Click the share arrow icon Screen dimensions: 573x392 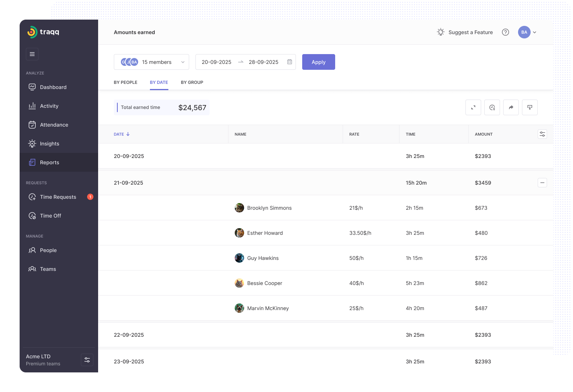[511, 107]
